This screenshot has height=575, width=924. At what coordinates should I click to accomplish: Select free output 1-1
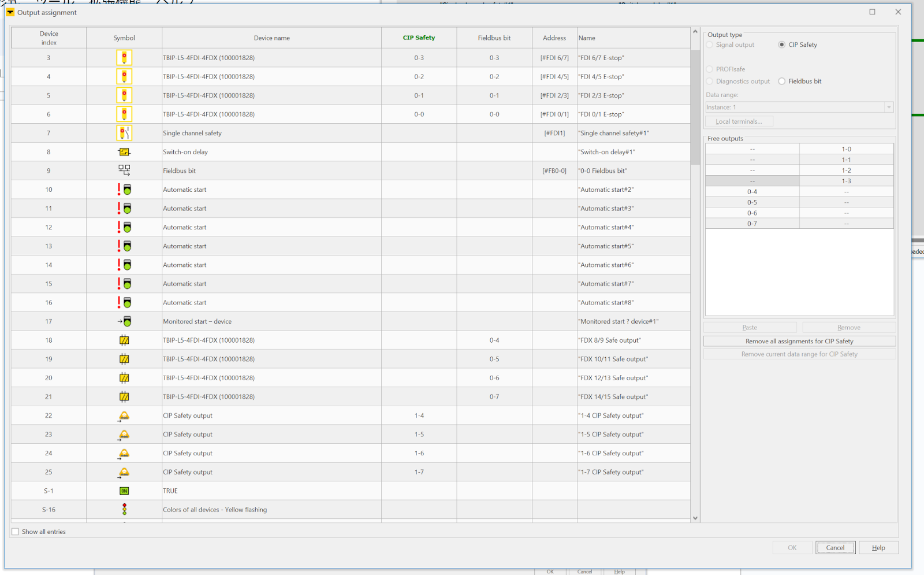tap(846, 159)
